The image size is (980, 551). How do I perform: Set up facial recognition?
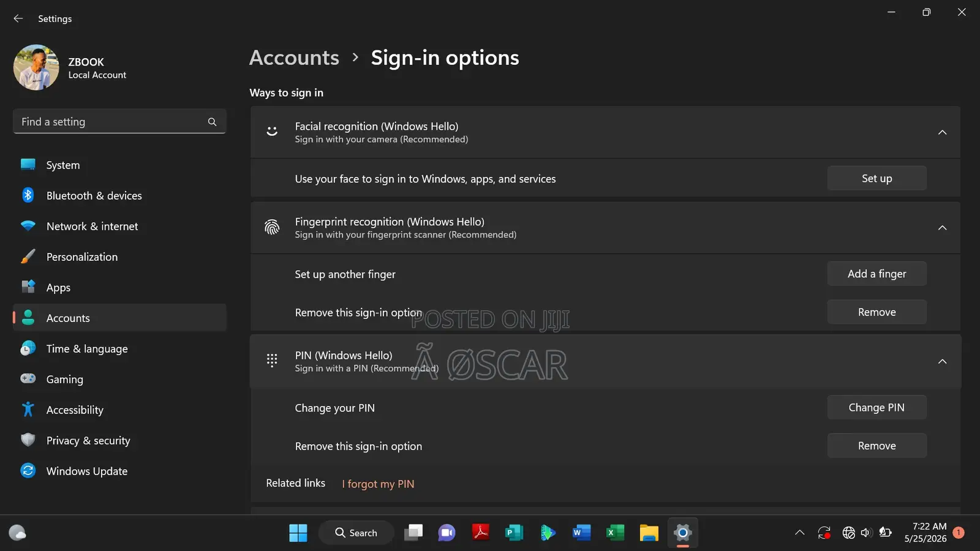tap(876, 178)
